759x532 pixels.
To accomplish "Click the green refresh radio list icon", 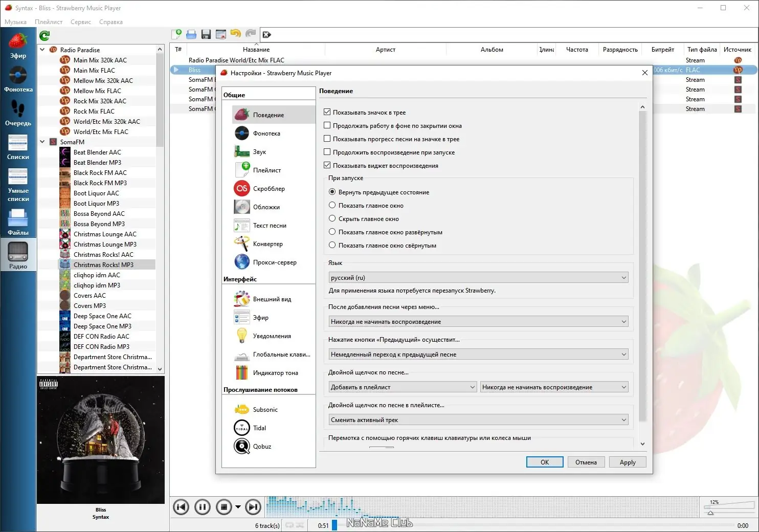I will pyautogui.click(x=44, y=35).
